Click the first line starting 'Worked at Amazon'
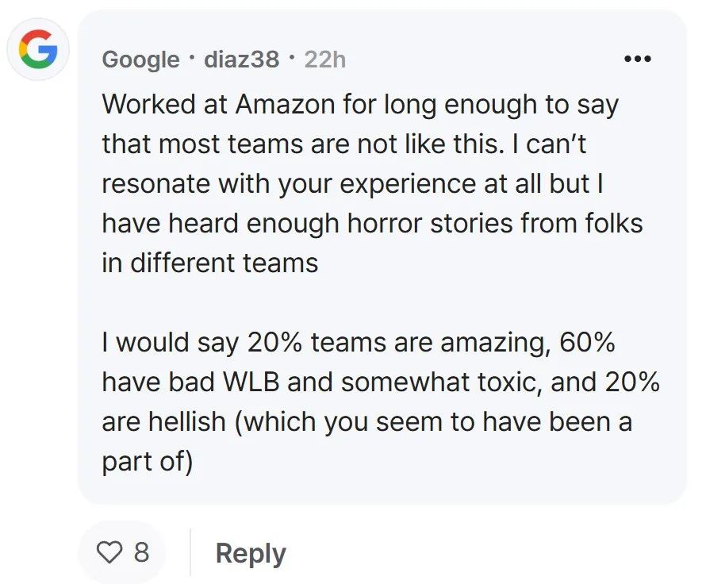This screenshot has width=706, height=588. [360, 105]
